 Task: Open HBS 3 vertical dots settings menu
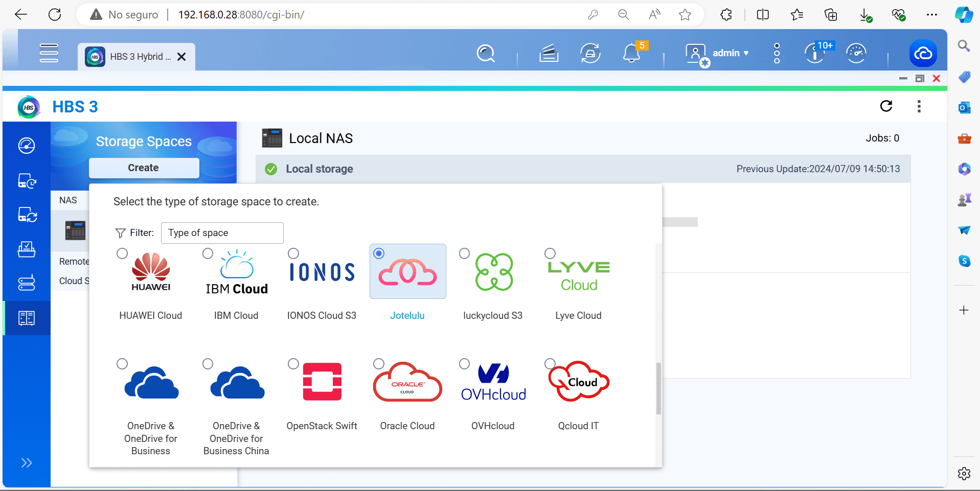pyautogui.click(x=919, y=106)
